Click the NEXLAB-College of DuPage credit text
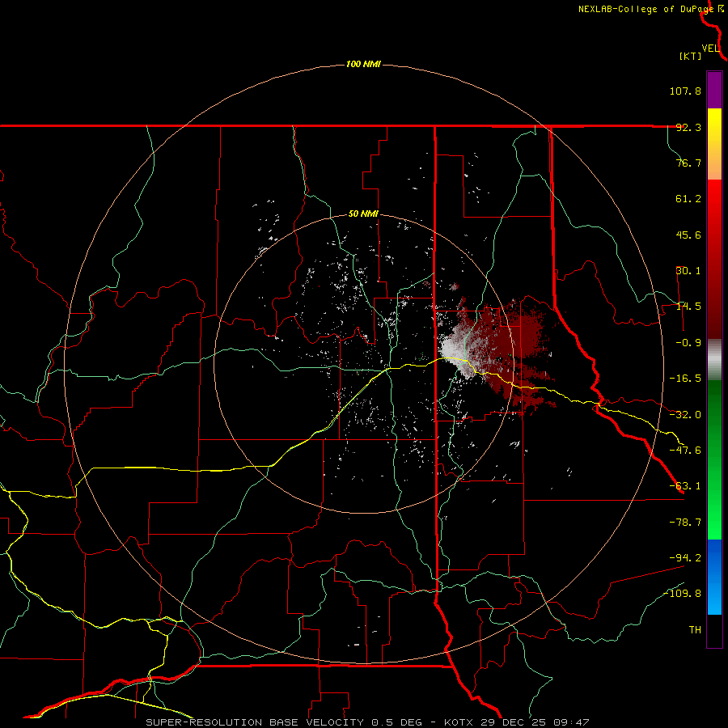 pyautogui.click(x=645, y=9)
